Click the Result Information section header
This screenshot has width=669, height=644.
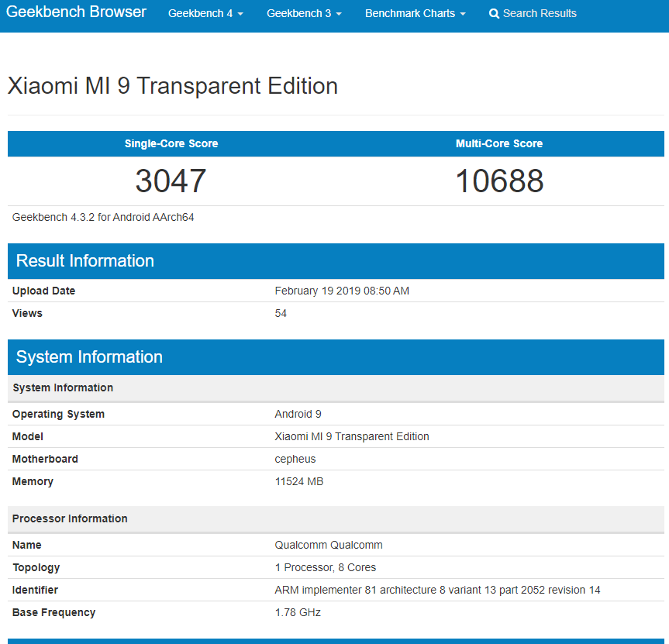pyautogui.click(x=336, y=261)
